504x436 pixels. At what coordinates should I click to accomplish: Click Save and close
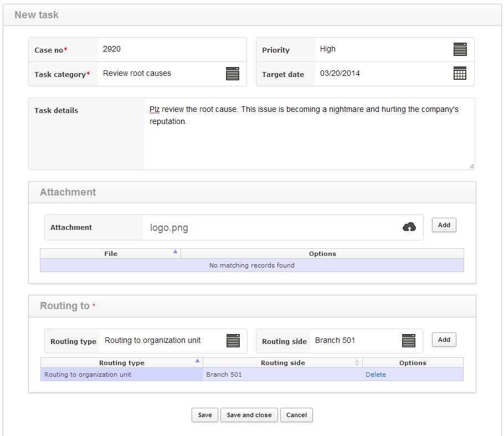pos(249,415)
